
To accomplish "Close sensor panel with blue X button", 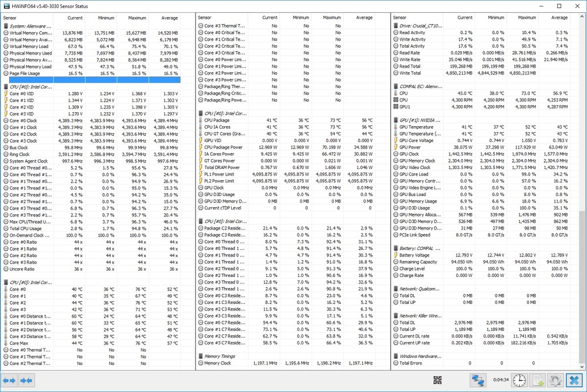I will pos(575,380).
